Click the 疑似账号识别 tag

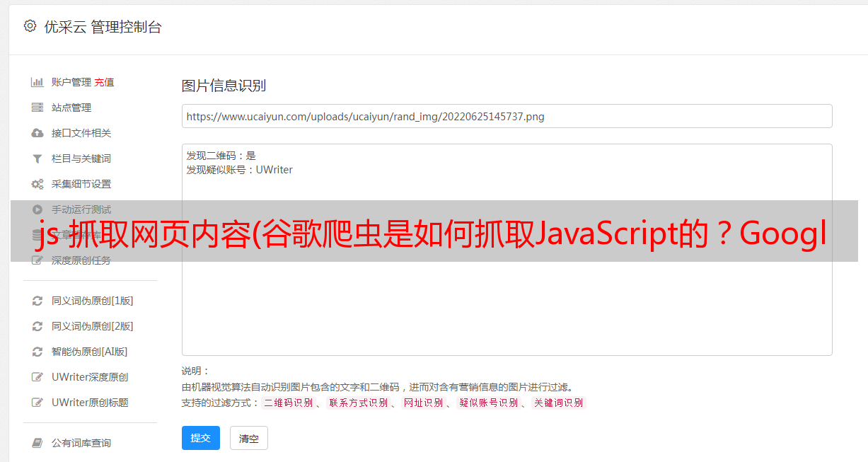[489, 403]
